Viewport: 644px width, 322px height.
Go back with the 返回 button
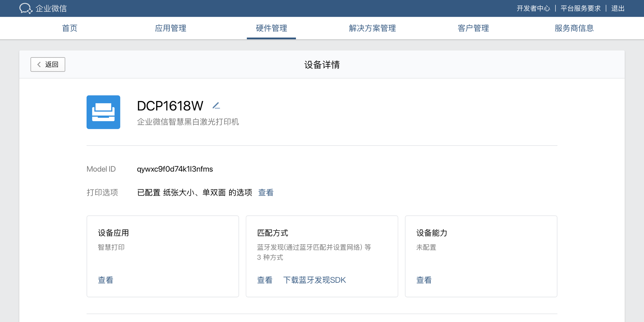tap(48, 64)
